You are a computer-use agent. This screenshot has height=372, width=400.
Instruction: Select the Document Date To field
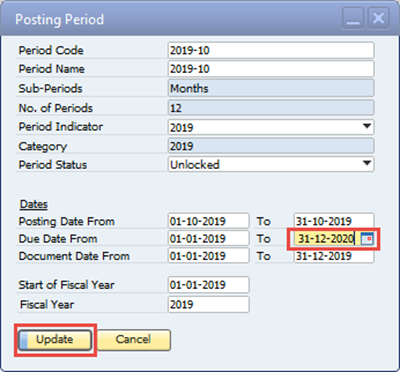(334, 256)
